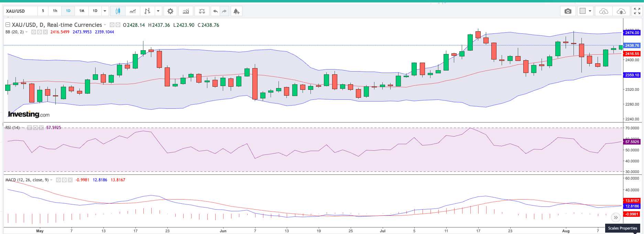This screenshot has width=644, height=234.
Task: Click the compare symbols scales icon
Action: click(202, 11)
